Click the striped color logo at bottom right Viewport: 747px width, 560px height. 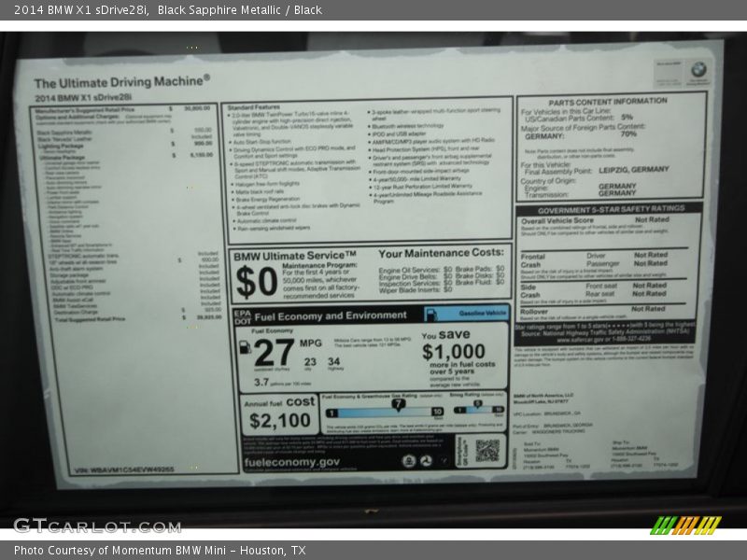(685, 525)
